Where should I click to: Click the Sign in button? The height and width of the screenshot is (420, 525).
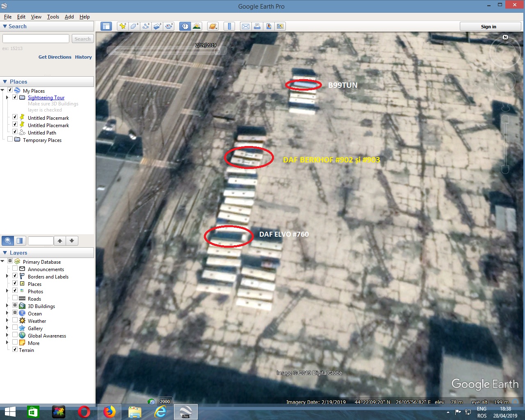click(490, 26)
